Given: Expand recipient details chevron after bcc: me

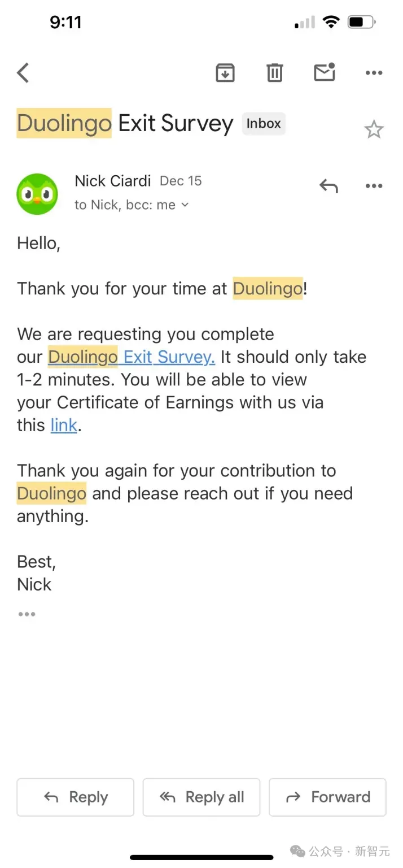Looking at the screenshot, I should 185,205.
